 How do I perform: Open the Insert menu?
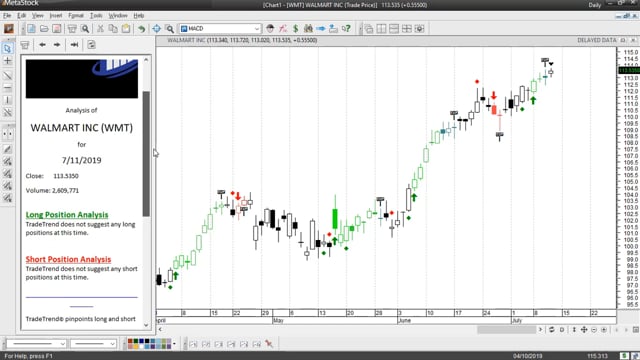(56, 16)
